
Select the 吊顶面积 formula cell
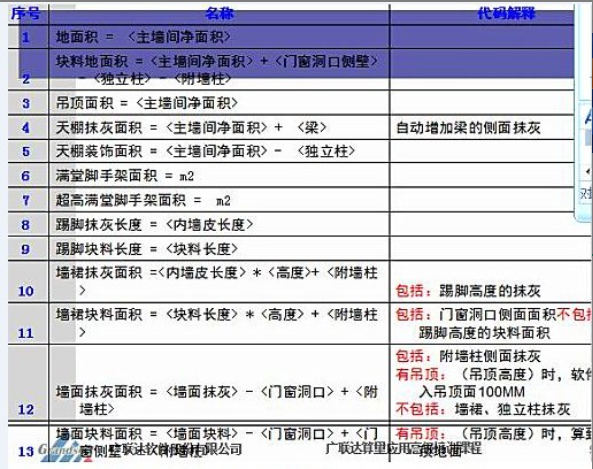pos(219,103)
